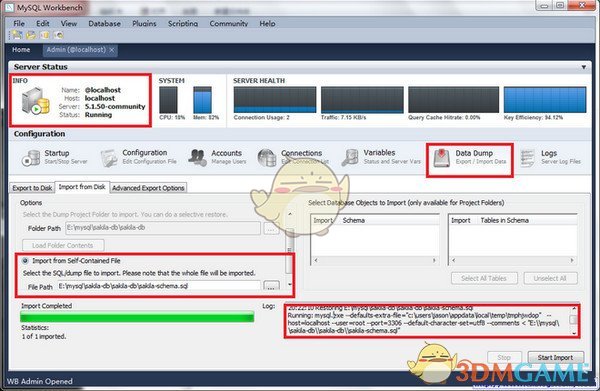
Task: Click the open folder toolbar icon
Action: click(31, 35)
